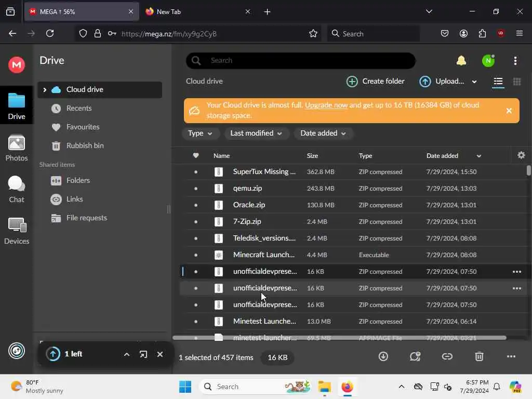Click the Upgrade now link
Image resolution: width=532 pixels, height=399 pixels.
[326, 105]
